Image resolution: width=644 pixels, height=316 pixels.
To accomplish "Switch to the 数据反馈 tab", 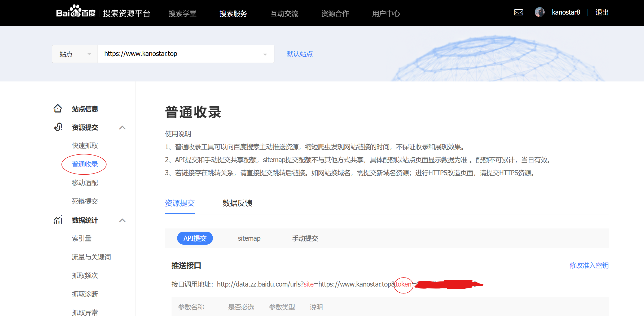I will 237,203.
